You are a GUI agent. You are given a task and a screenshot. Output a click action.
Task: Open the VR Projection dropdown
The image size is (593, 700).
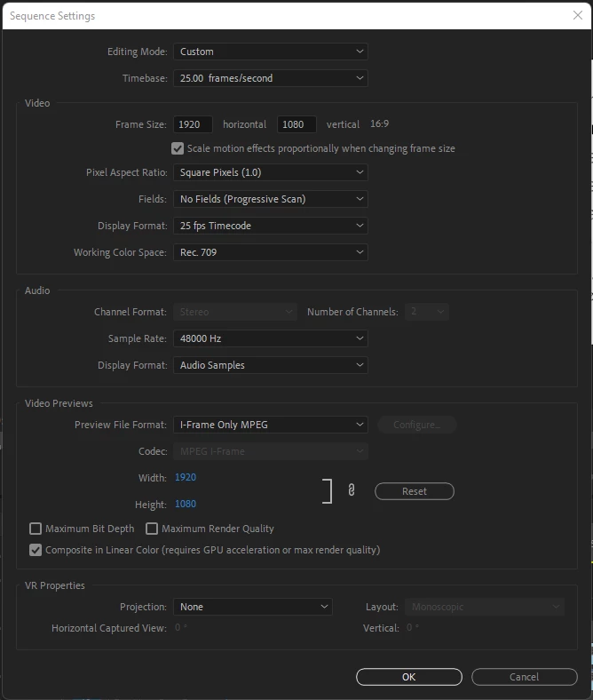pos(252,607)
